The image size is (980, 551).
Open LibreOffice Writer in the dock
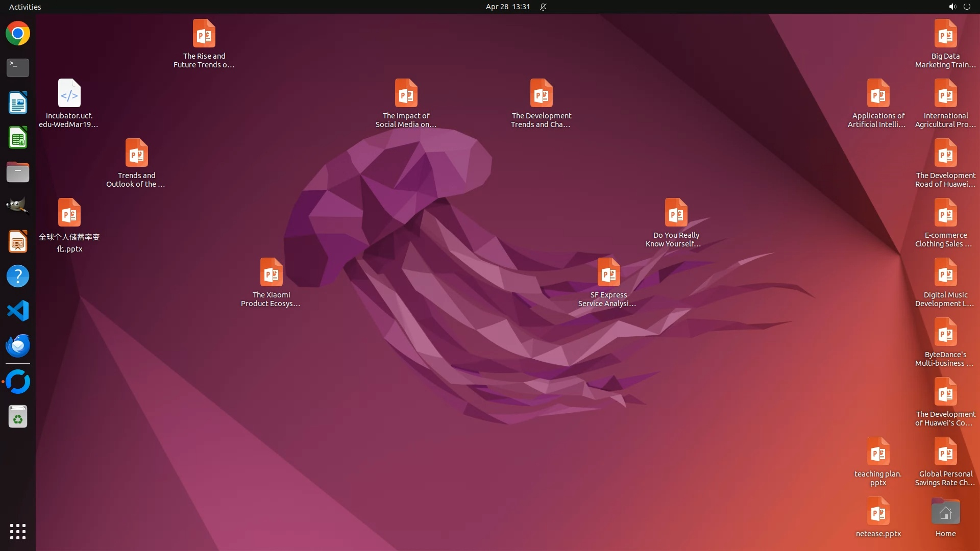[18, 103]
